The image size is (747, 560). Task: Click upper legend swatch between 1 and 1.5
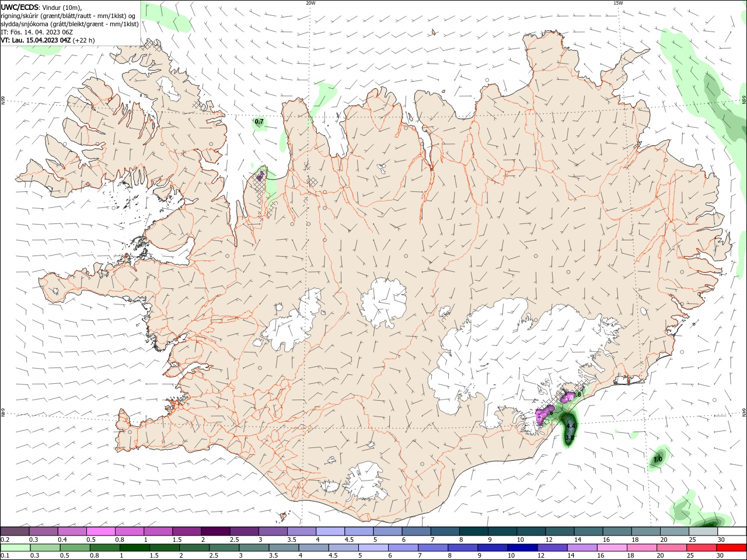pos(158,531)
